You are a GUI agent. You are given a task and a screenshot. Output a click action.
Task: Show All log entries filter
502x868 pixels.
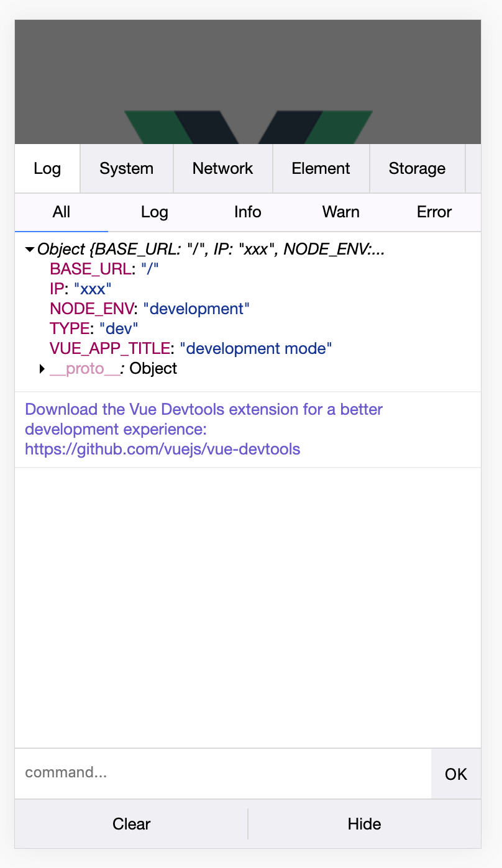tap(61, 212)
